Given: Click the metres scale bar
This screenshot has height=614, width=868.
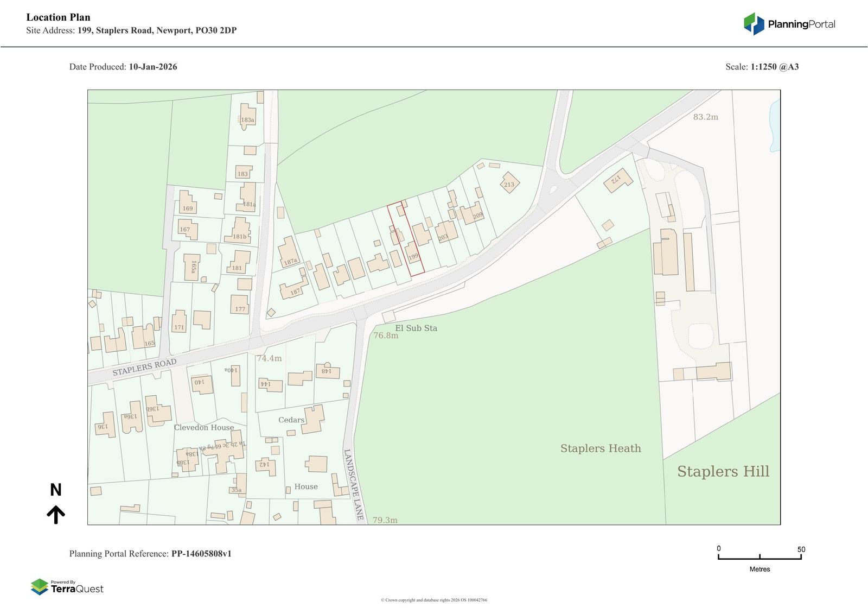Looking at the screenshot, I should pos(759,556).
